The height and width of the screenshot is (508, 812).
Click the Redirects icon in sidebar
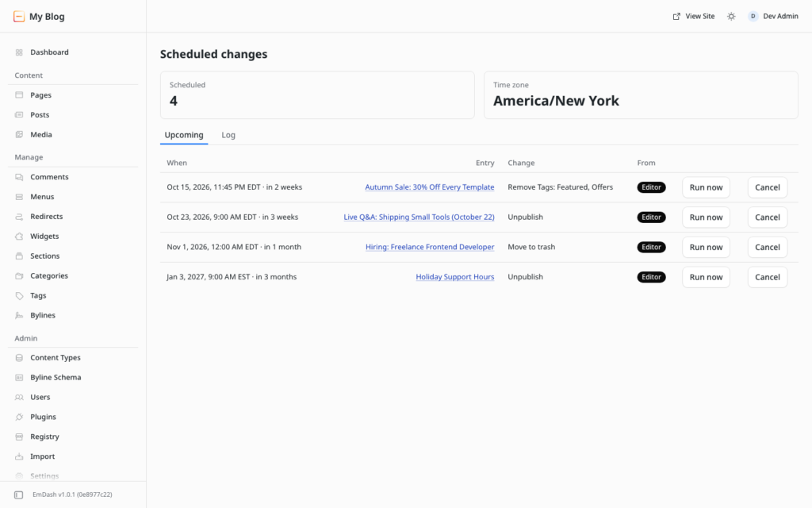click(19, 216)
